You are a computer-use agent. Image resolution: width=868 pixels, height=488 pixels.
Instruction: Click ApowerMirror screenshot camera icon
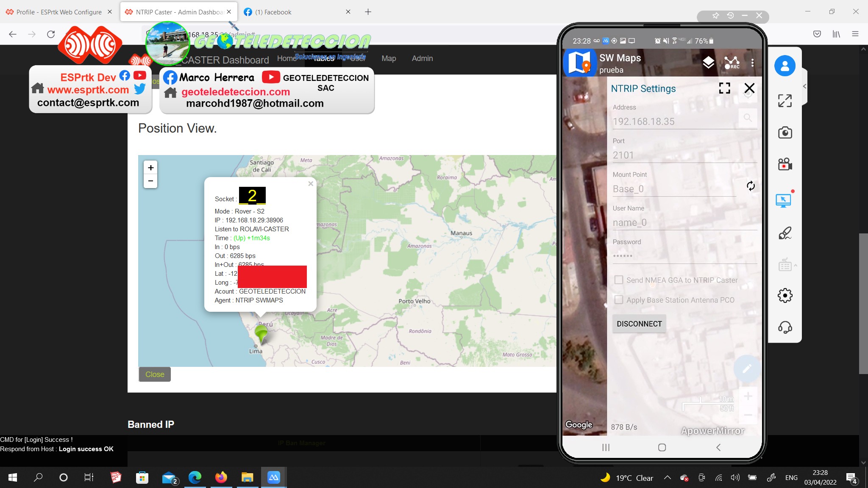click(x=785, y=133)
